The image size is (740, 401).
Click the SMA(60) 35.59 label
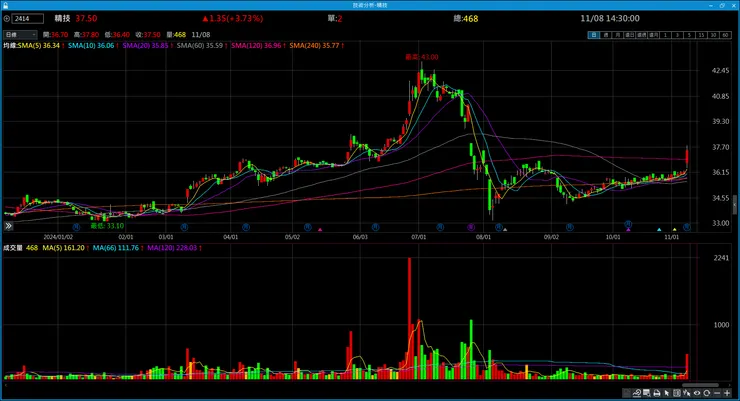coord(200,45)
